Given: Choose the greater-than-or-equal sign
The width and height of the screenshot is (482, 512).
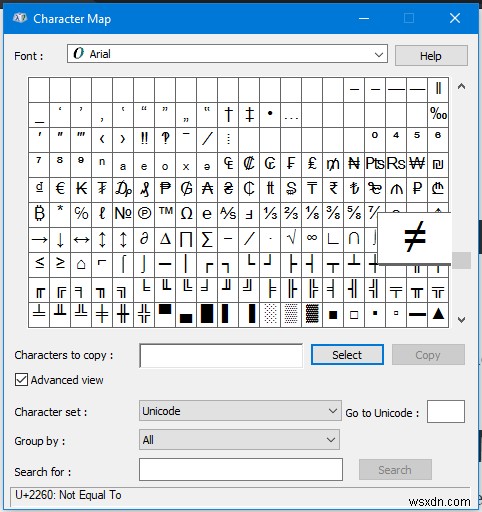Looking at the screenshot, I should click(x=60, y=265).
